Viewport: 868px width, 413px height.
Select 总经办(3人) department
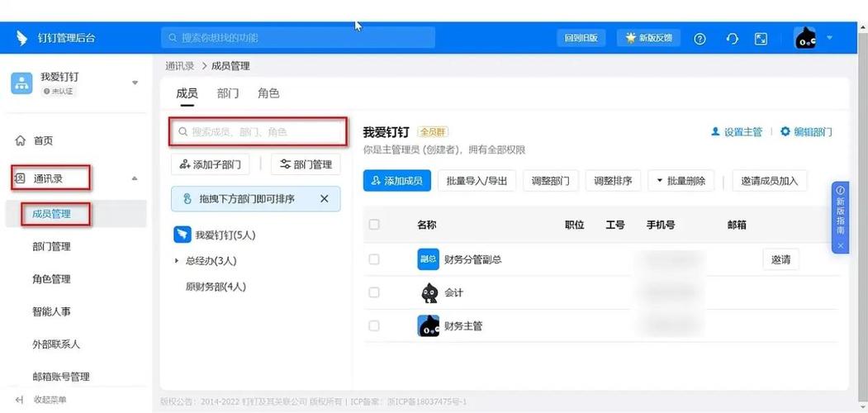[x=211, y=261]
